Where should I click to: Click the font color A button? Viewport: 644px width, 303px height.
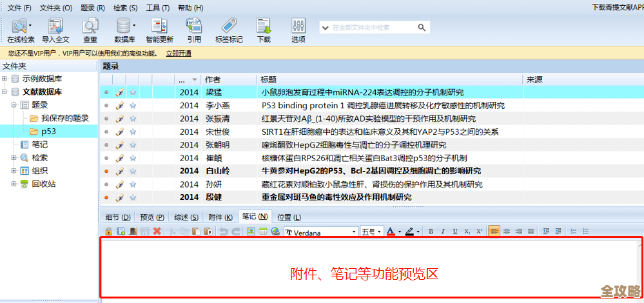pyautogui.click(x=391, y=231)
